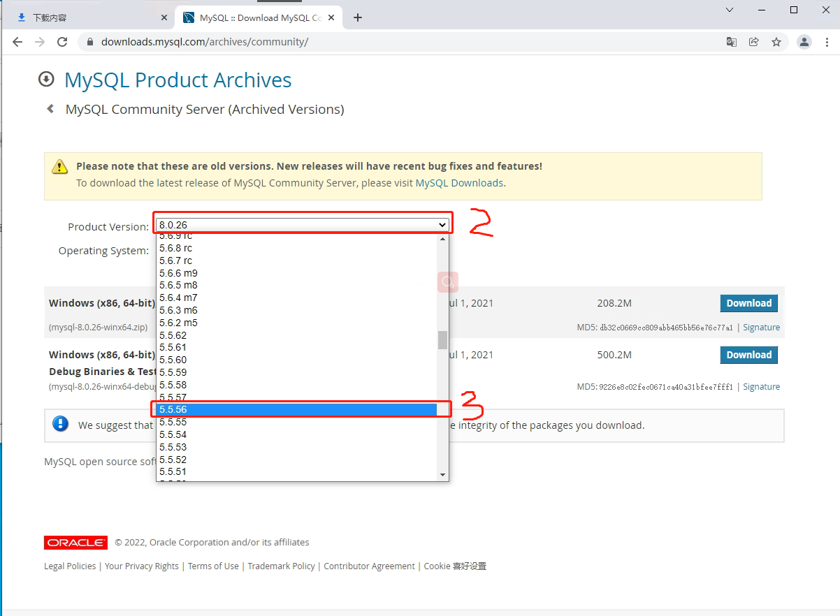Screen dimensions: 840x616
Task: Select version 5.5.55 in list
Action: click(x=297, y=422)
